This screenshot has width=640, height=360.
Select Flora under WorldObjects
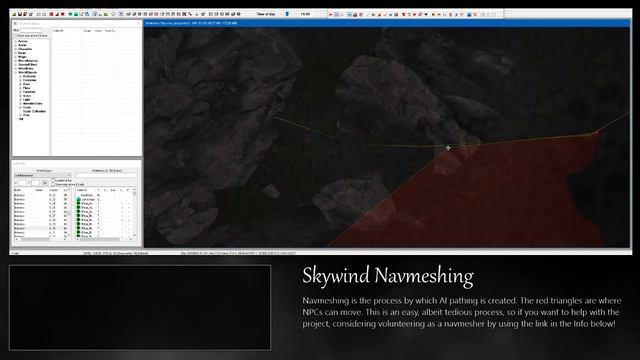point(27,88)
